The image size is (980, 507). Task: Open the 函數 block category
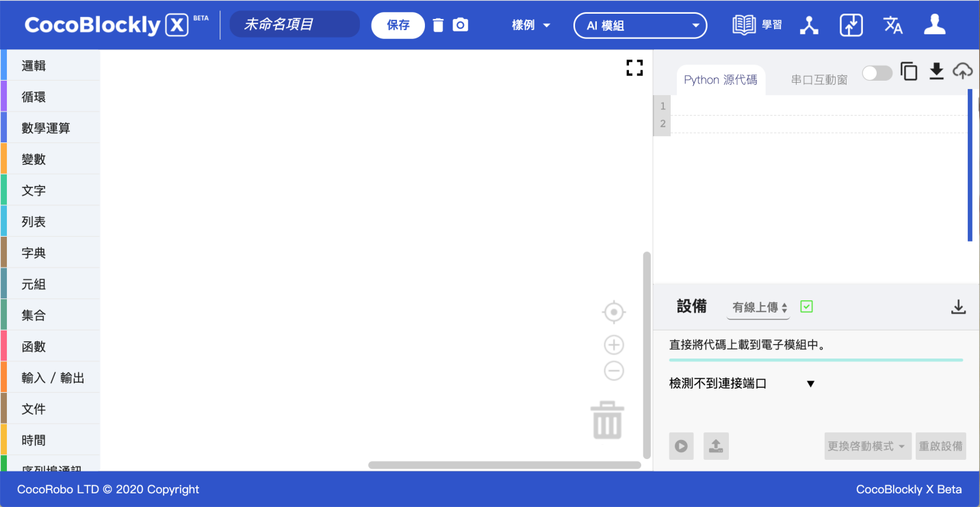(x=51, y=347)
